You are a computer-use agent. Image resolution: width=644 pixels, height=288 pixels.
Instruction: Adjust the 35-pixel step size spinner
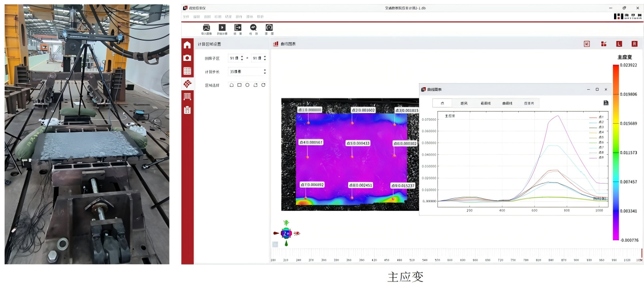pos(264,72)
